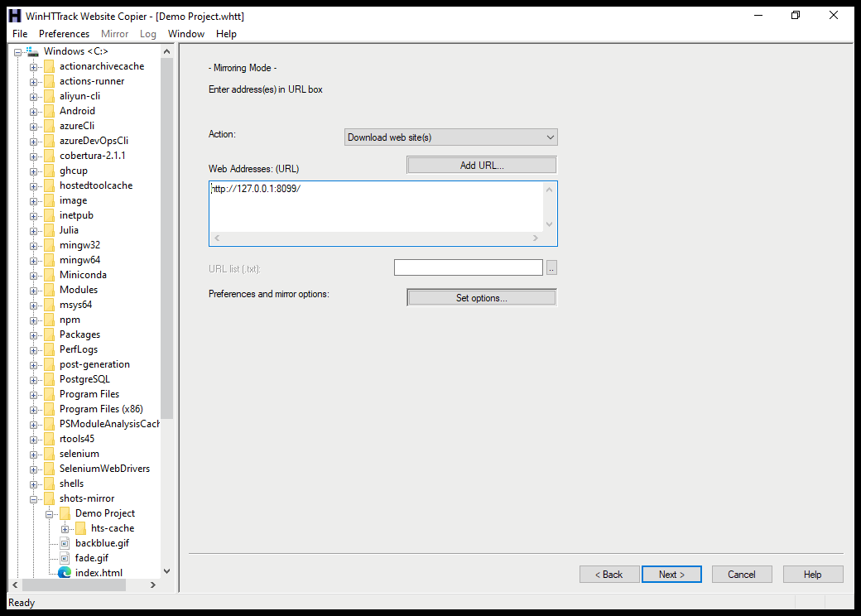Click the index.html Edge browser icon

coord(65,573)
